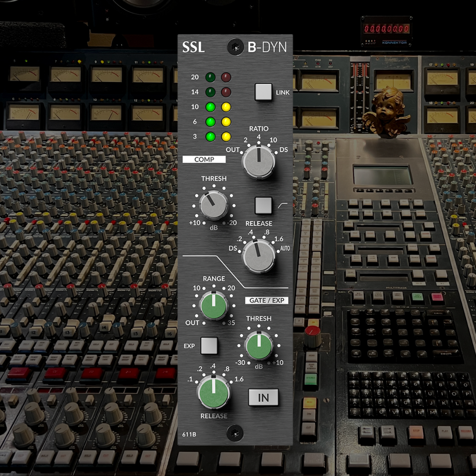This screenshot has height=476, width=476.
Task: Turn the green RANGE knob
Action: [213, 306]
